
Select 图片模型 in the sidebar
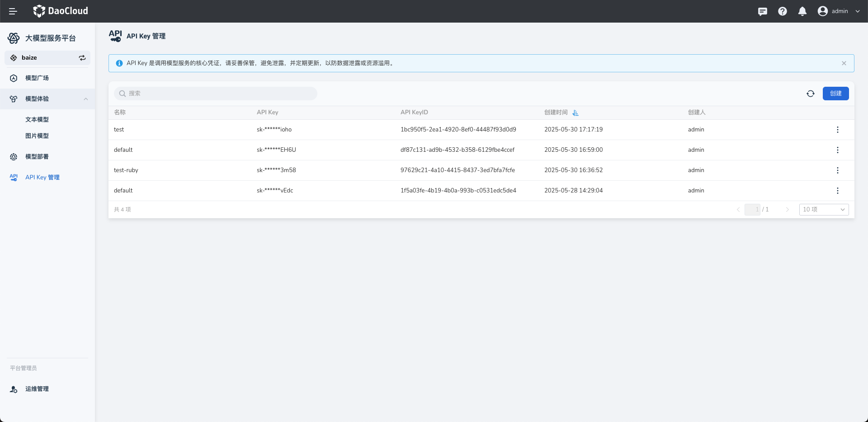pos(37,136)
